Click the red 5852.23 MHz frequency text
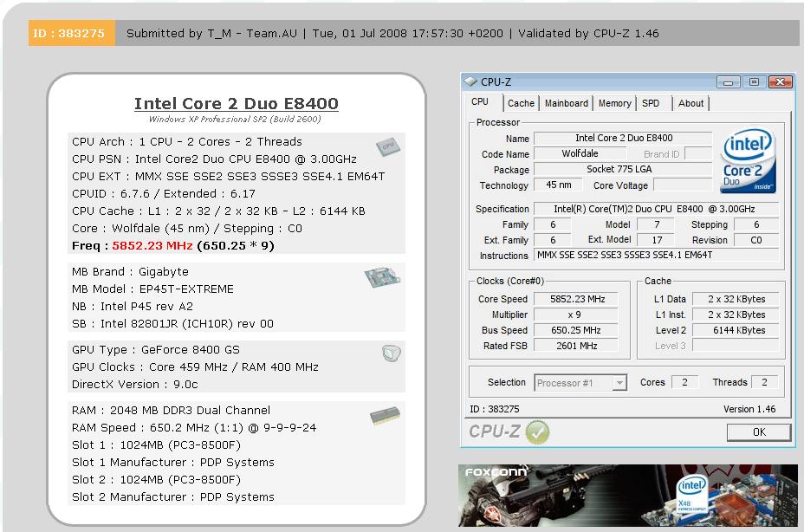Viewport: 804px width, 532px height. click(152, 246)
